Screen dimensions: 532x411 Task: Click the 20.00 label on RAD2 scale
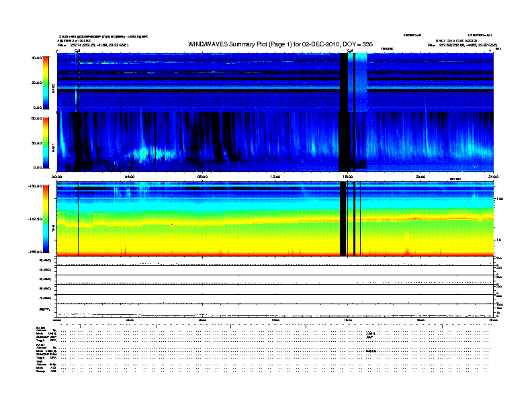point(36,83)
